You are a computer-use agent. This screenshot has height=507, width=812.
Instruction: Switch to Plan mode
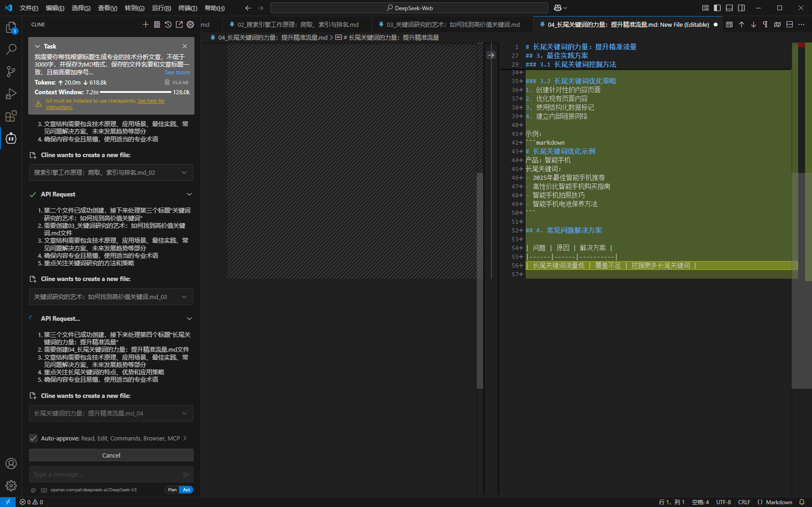(172, 490)
